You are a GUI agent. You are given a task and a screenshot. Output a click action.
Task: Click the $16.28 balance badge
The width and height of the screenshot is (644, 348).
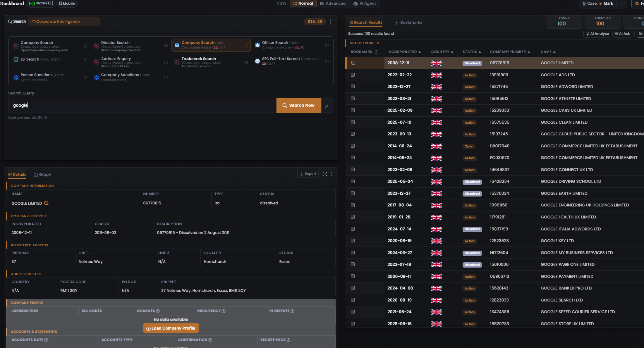tap(315, 22)
